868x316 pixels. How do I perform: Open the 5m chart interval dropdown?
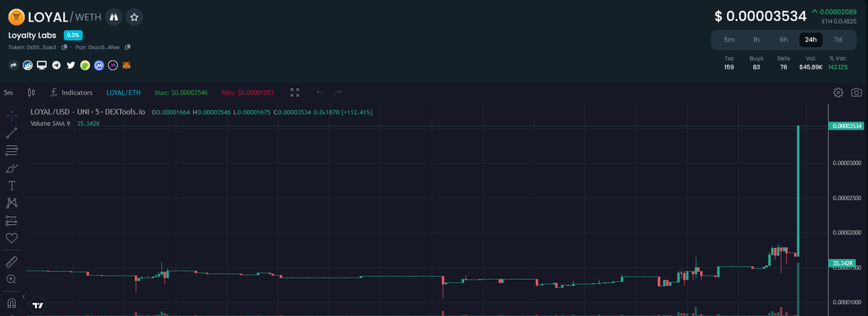(8, 93)
